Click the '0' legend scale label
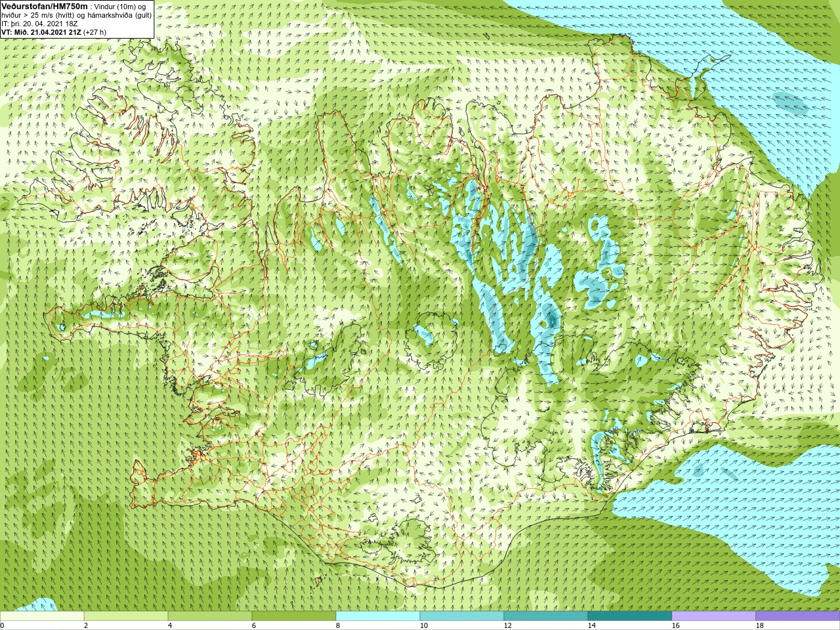This screenshot has width=840, height=630. tap(2, 625)
